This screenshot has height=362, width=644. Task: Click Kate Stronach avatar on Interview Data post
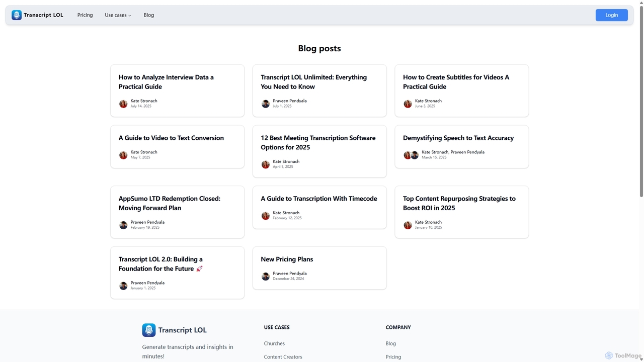pyautogui.click(x=123, y=104)
